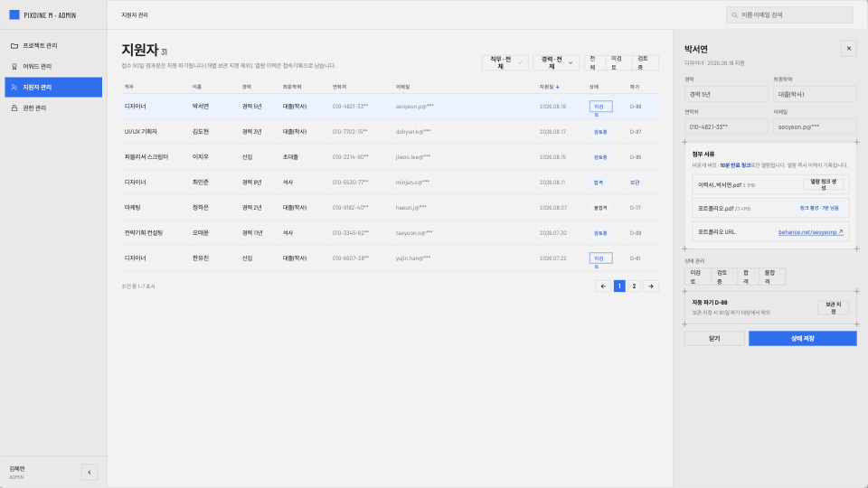Click the 이메일 field seoyeon.p@***
Viewport: 868px width, 488px height.
coord(815,127)
